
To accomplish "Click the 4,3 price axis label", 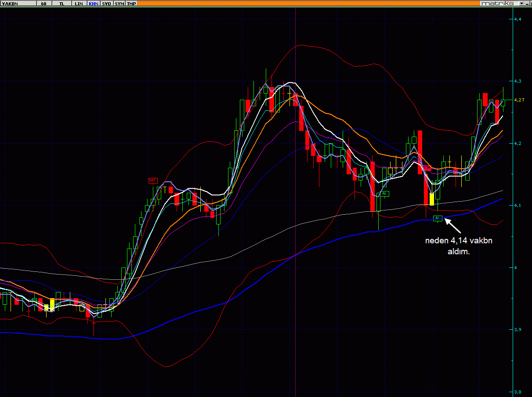I will point(517,81).
